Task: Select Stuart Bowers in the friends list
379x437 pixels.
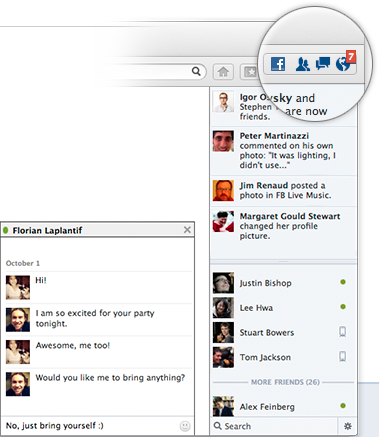Action: coord(283,332)
